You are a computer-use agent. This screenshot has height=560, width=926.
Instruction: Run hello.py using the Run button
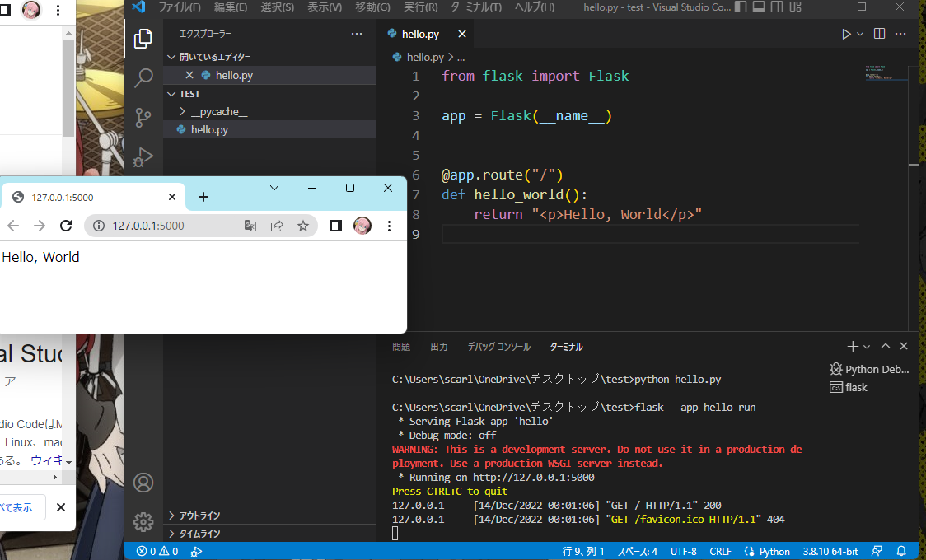click(846, 33)
